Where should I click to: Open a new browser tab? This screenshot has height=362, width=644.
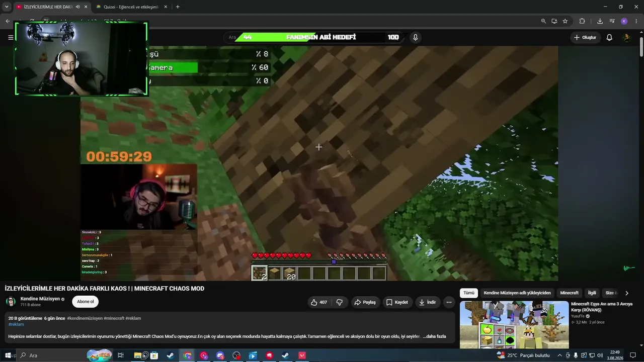coord(178,7)
